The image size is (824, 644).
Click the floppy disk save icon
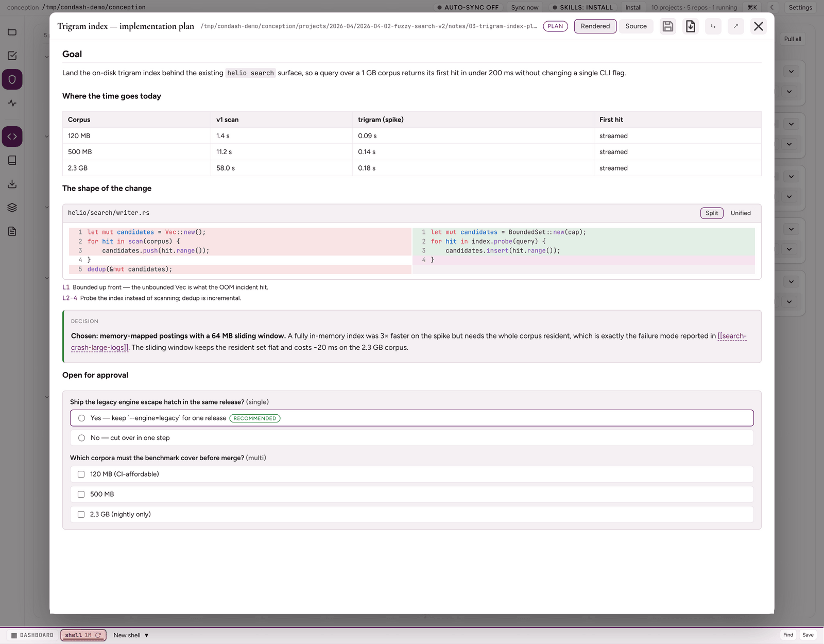pyautogui.click(x=668, y=26)
